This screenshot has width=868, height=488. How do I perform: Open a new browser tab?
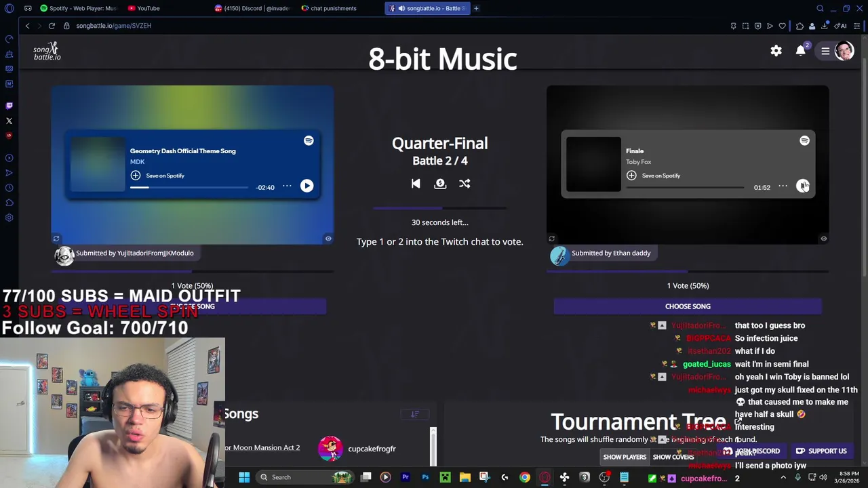(x=476, y=8)
